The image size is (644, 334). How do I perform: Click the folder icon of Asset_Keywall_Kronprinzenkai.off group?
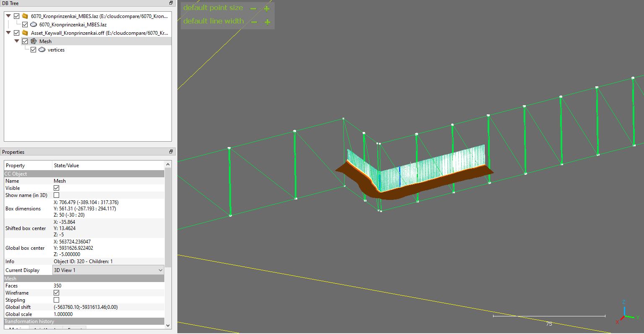pyautogui.click(x=25, y=33)
